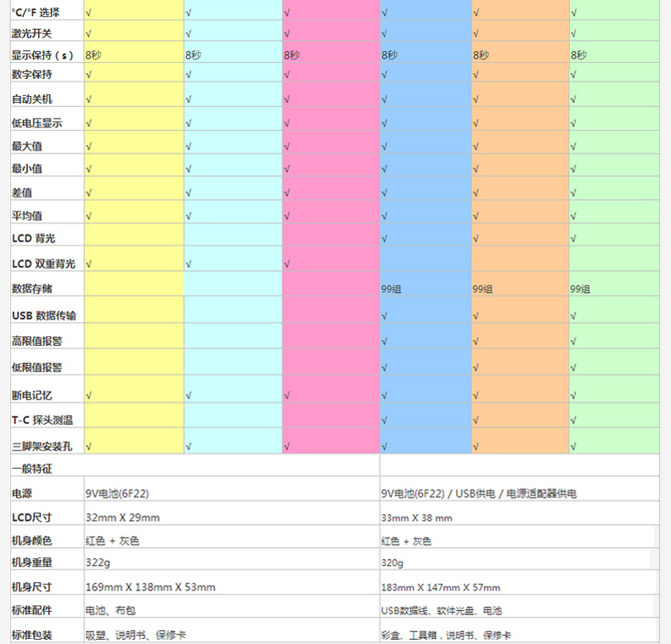The width and height of the screenshot is (671, 644).
Task: Select the 169mm X 138mm X 53mm dimensions
Action: click(150, 587)
